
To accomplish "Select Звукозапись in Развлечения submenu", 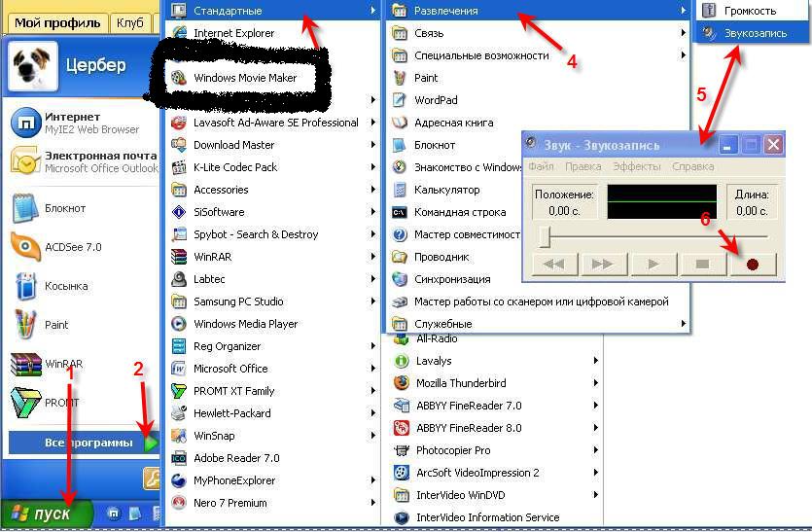I will tap(752, 33).
